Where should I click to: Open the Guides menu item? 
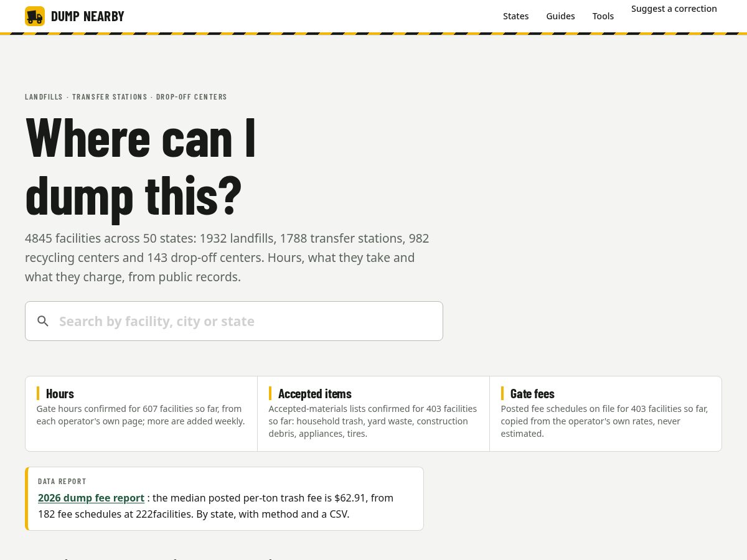click(561, 16)
